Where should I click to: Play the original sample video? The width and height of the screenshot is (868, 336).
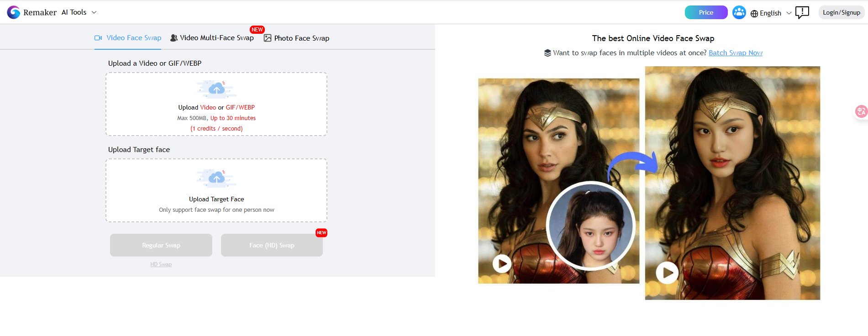tap(502, 263)
